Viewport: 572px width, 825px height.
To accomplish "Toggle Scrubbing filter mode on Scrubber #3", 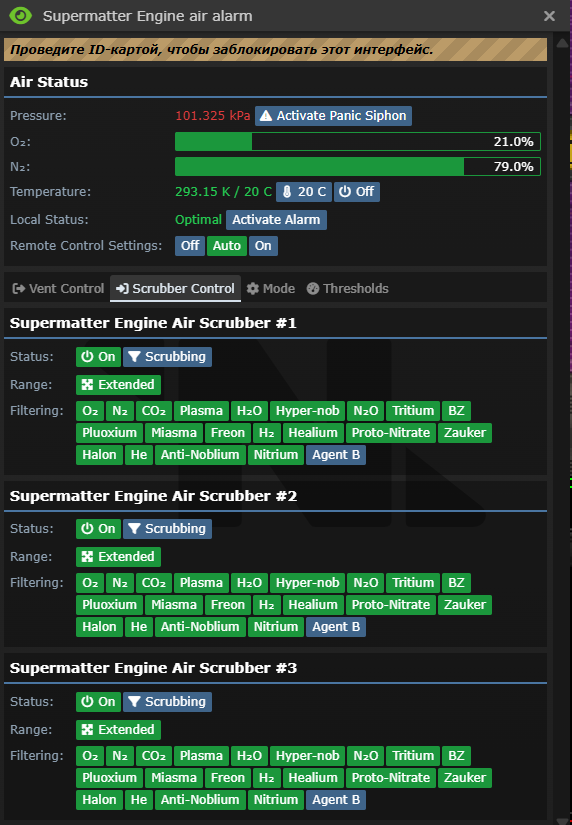I will coord(167,702).
